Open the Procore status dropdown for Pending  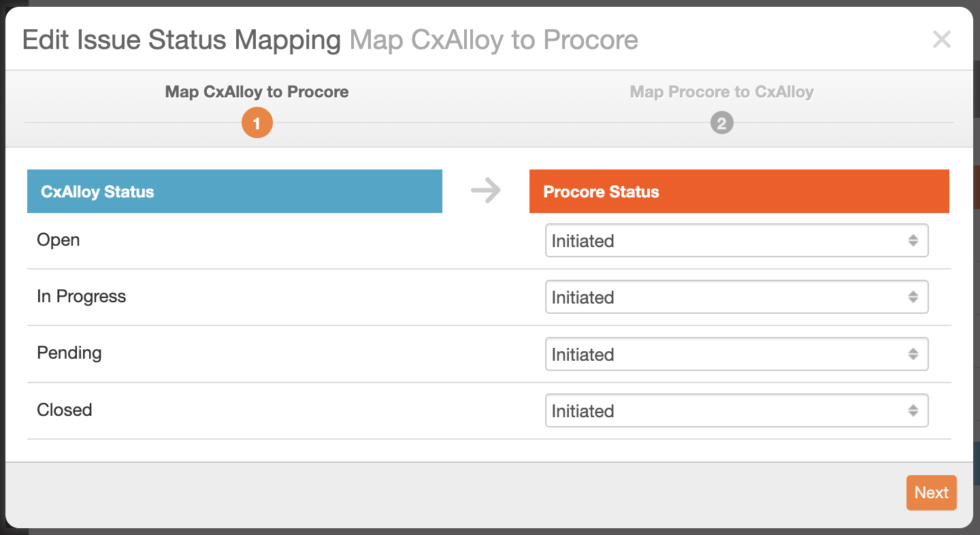pyautogui.click(x=737, y=354)
